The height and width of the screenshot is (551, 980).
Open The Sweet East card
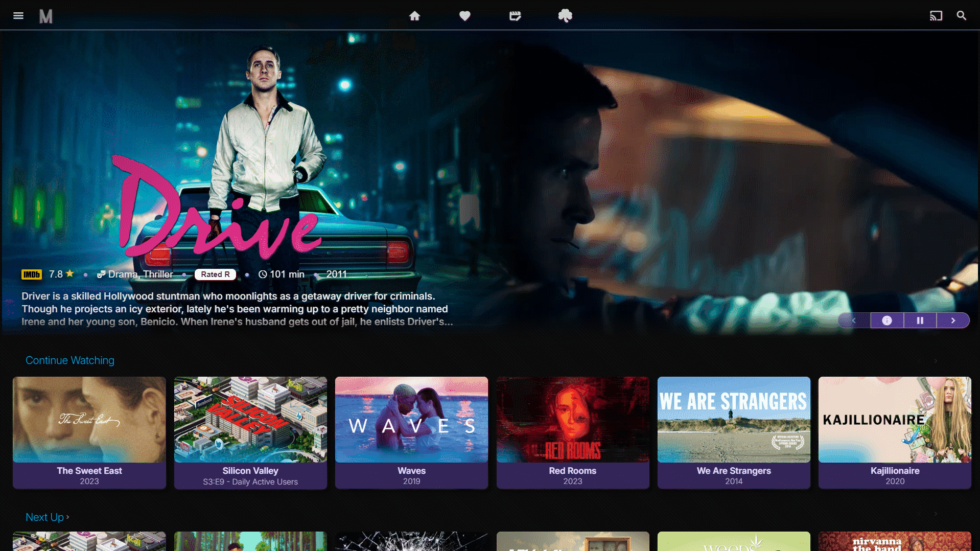(89, 432)
